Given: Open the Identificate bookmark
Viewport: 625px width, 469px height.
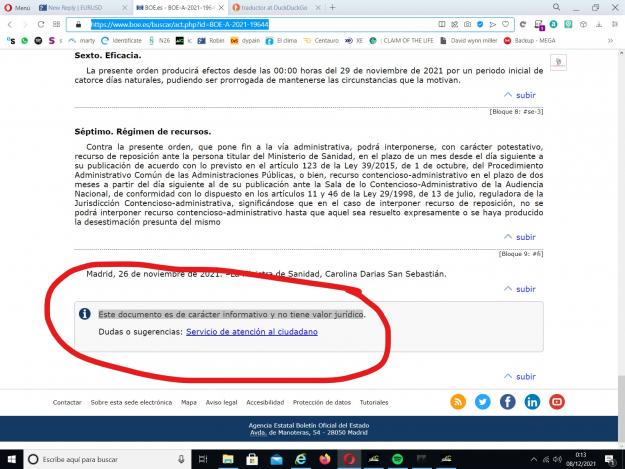Looking at the screenshot, I should (x=122, y=41).
